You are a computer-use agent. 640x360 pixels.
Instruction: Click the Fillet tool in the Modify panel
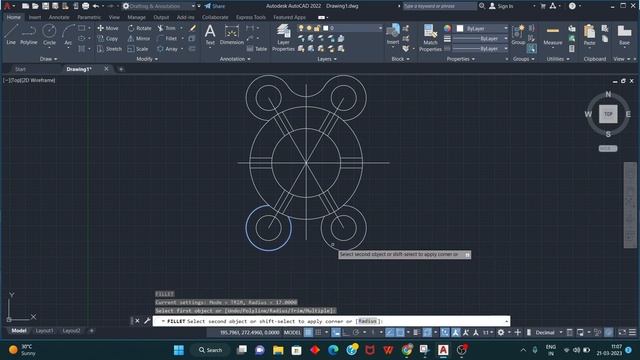point(167,38)
